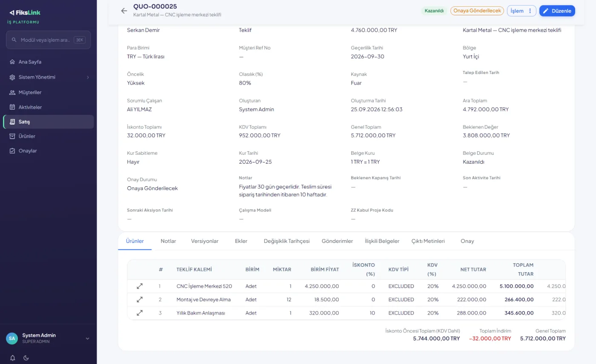This screenshot has height=364, width=596.
Task: Click the back arrow beside QUO-000025
Action: point(124,11)
